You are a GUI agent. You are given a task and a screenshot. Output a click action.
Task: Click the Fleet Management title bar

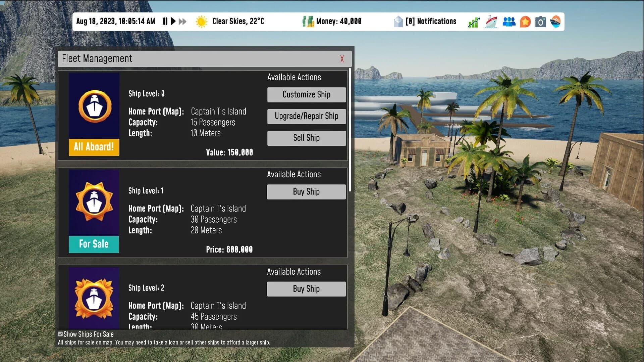tap(97, 58)
